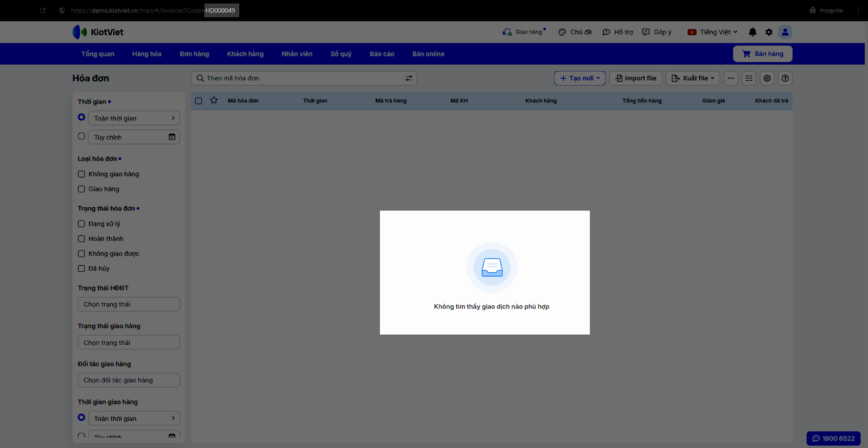Select Toàn thời gian radio under Thời gian giao hàng
The image size is (868, 448).
click(81, 418)
